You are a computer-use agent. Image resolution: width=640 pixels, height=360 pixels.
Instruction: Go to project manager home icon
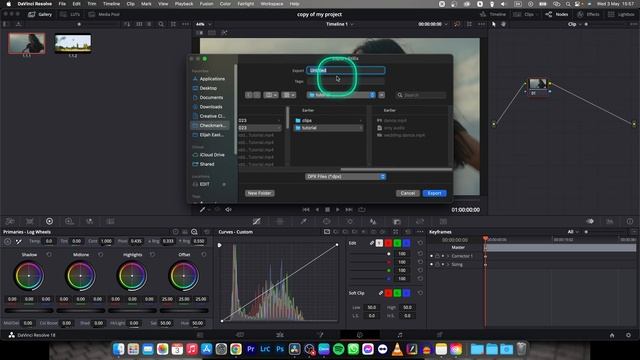(x=612, y=335)
